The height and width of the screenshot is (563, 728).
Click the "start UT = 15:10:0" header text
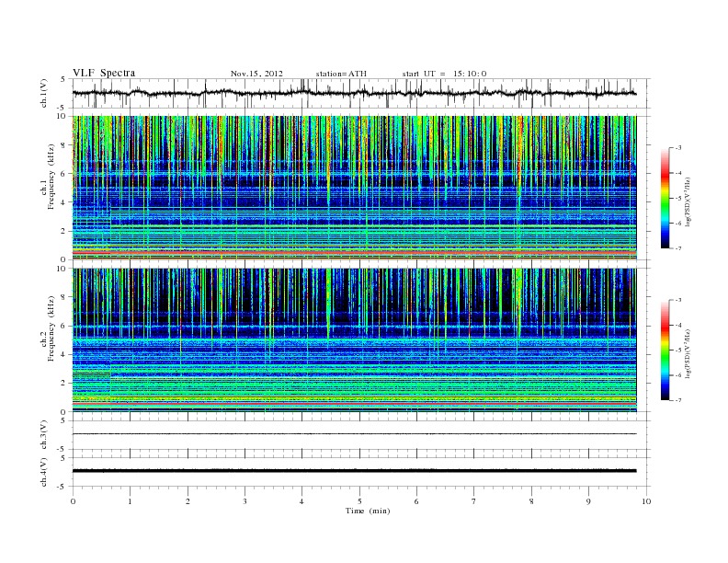coord(444,74)
